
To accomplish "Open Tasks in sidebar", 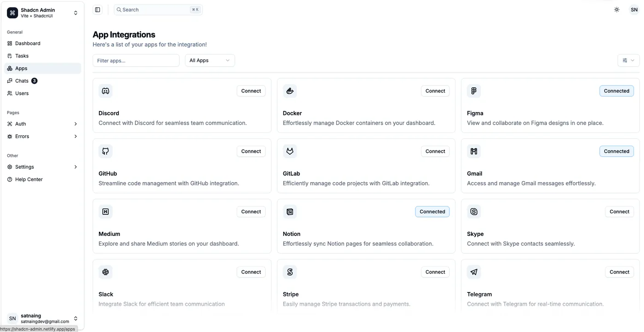I will click(x=42, y=56).
